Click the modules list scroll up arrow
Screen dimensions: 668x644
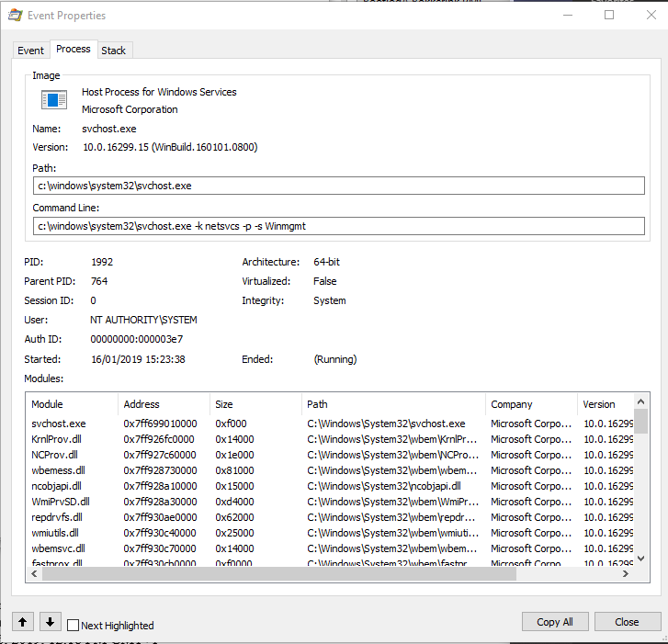(x=640, y=401)
